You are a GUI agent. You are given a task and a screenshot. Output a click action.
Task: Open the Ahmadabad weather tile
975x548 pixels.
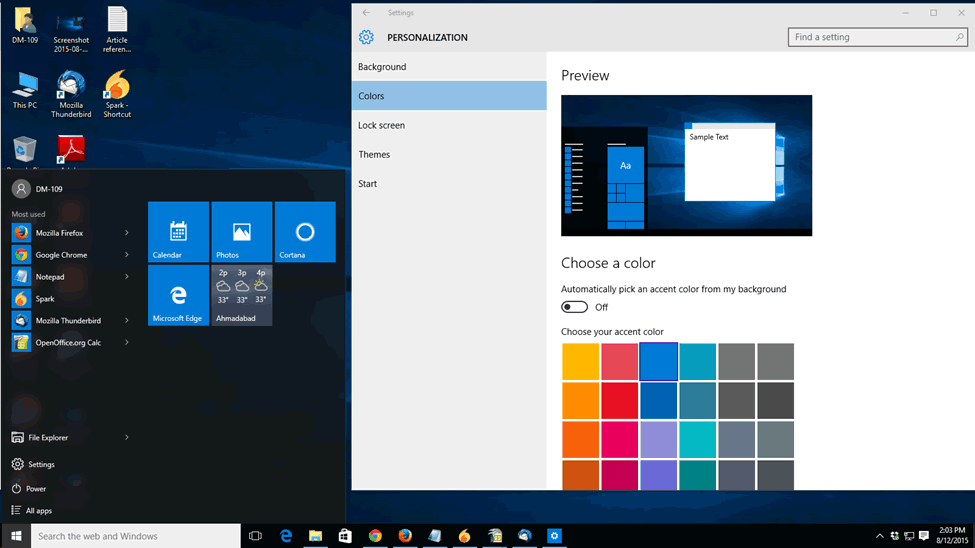tap(242, 295)
